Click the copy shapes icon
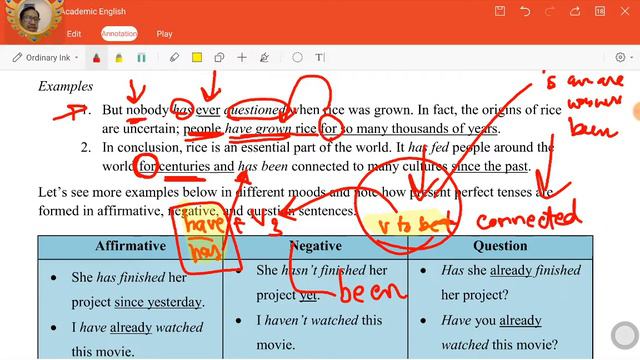The height and width of the screenshot is (360, 640). [x=219, y=58]
